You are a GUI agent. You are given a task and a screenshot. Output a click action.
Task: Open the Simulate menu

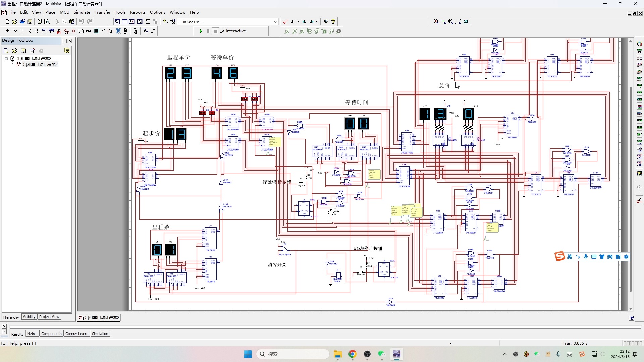pos(82,12)
